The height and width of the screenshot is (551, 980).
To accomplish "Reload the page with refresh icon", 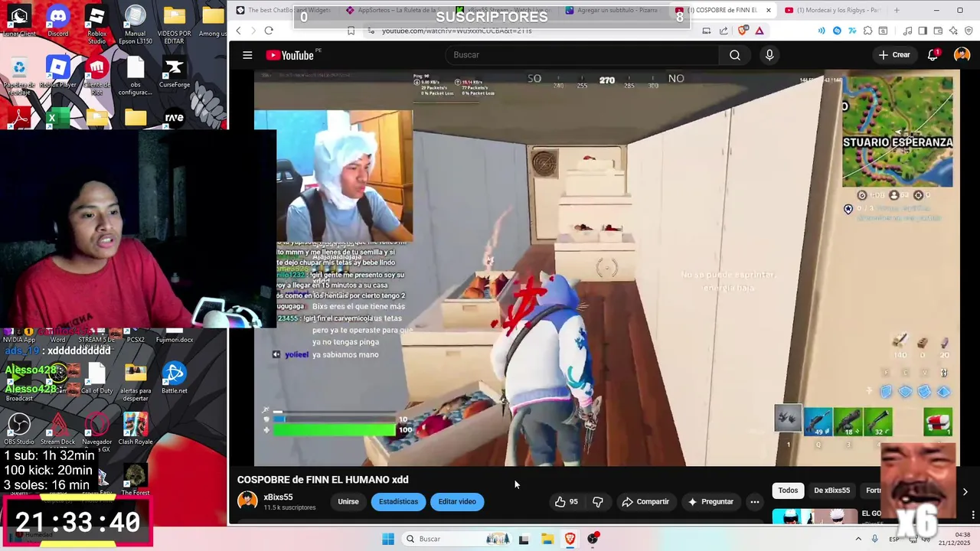I will click(269, 31).
